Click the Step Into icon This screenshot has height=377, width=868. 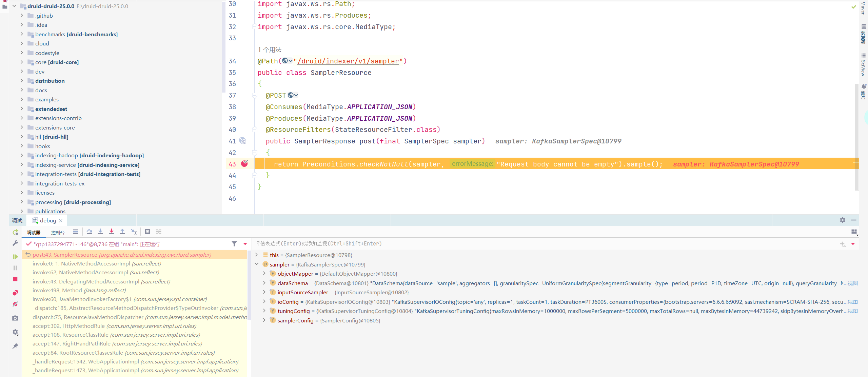pyautogui.click(x=100, y=232)
